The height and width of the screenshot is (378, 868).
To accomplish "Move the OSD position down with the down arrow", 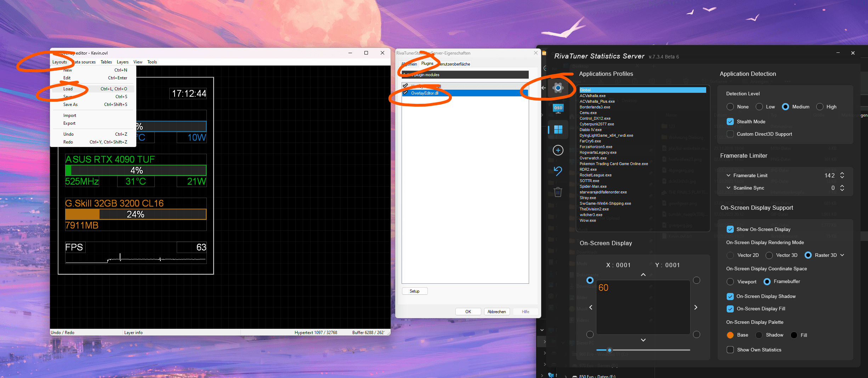I will click(643, 340).
